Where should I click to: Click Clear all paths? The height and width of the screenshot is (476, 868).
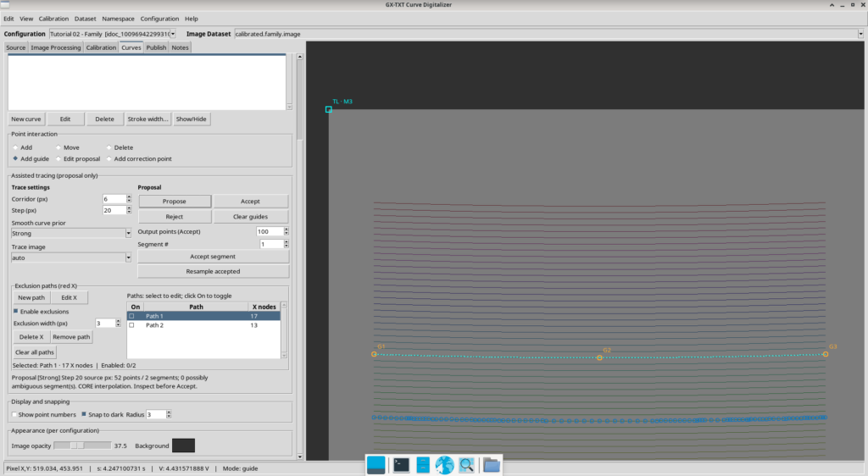click(x=34, y=352)
